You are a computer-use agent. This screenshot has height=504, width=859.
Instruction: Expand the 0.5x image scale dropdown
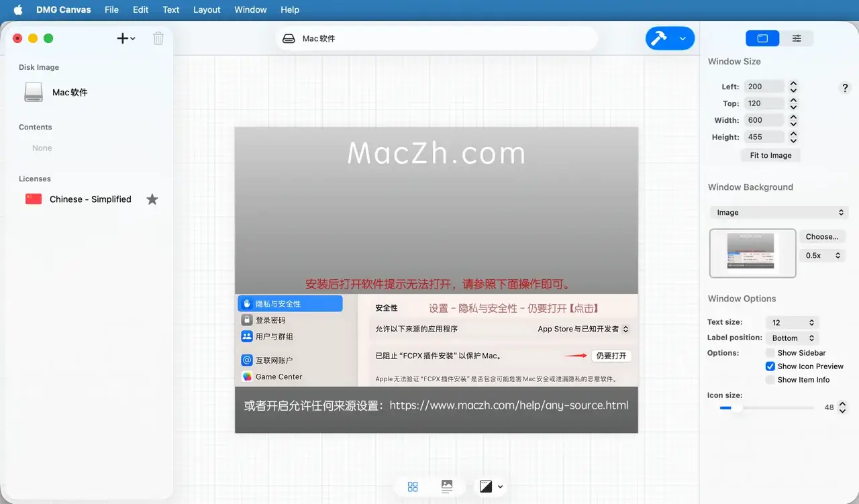(x=822, y=256)
